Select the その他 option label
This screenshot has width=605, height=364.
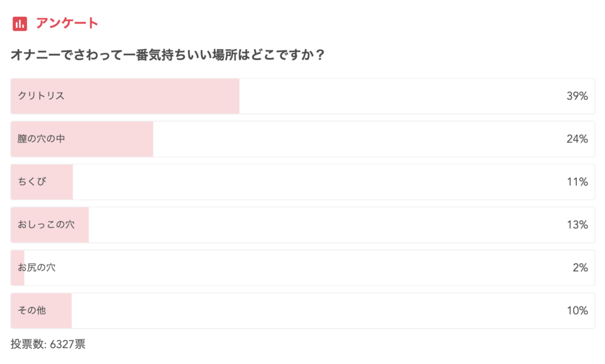[32, 310]
